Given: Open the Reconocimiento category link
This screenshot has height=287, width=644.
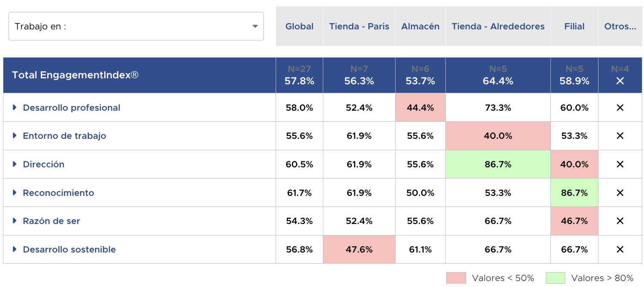Looking at the screenshot, I should 58,193.
